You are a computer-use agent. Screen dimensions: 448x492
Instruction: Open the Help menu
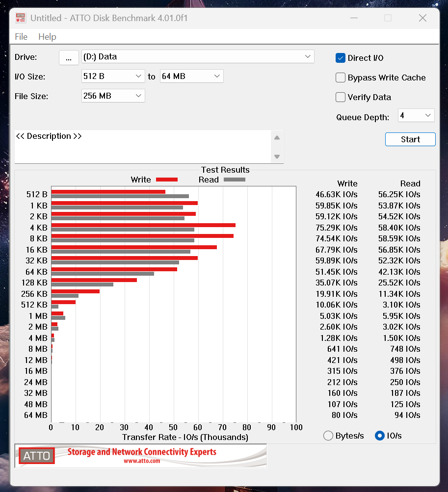[x=47, y=37]
